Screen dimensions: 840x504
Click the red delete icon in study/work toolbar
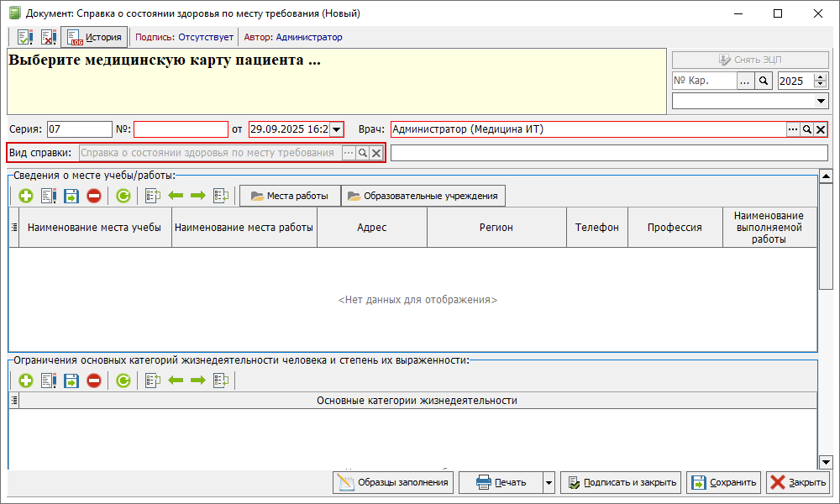[94, 196]
